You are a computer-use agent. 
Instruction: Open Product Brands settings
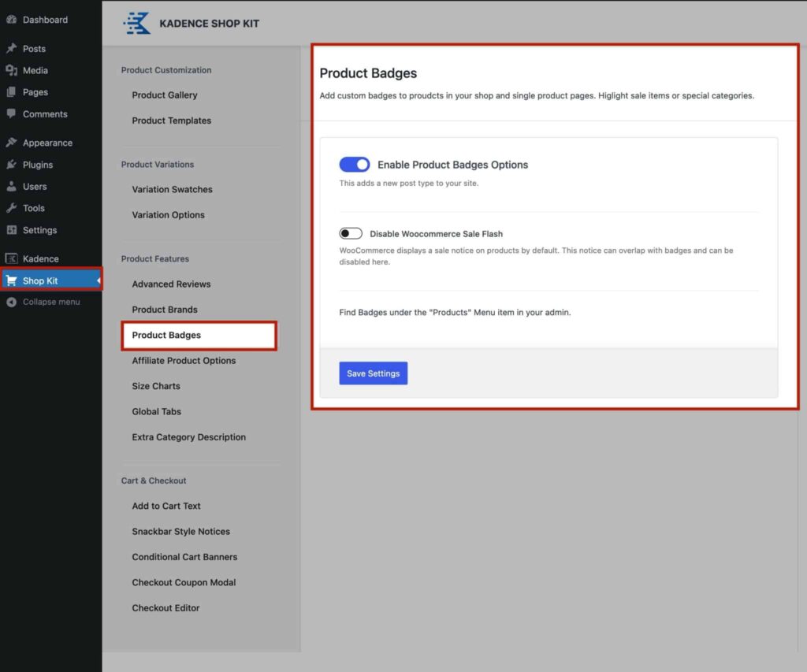[x=165, y=310]
